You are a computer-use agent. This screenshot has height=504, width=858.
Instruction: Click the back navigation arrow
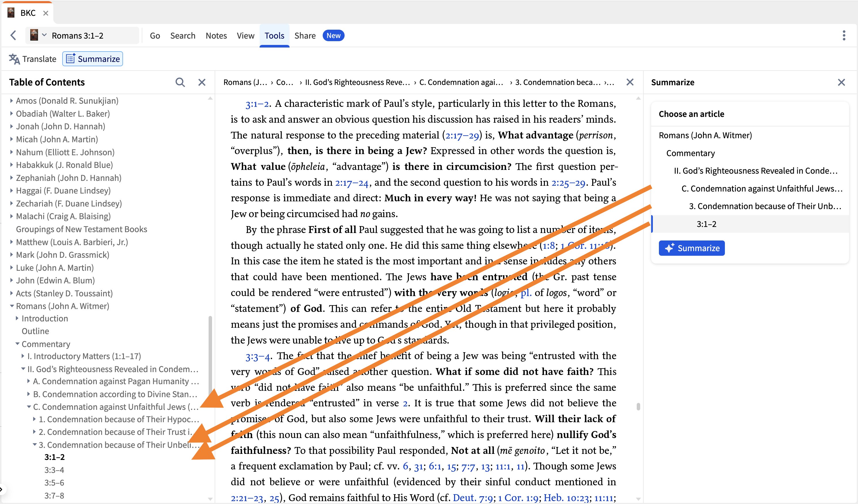[13, 35]
